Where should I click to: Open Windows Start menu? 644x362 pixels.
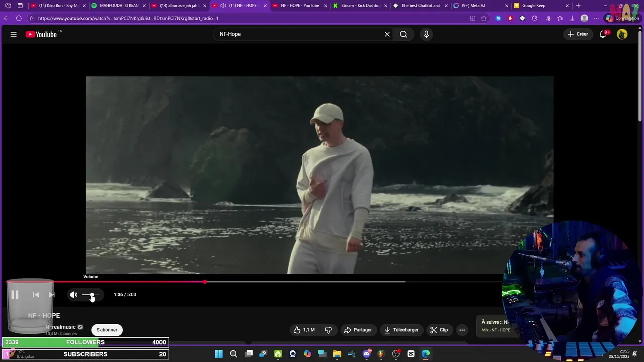(x=219, y=354)
